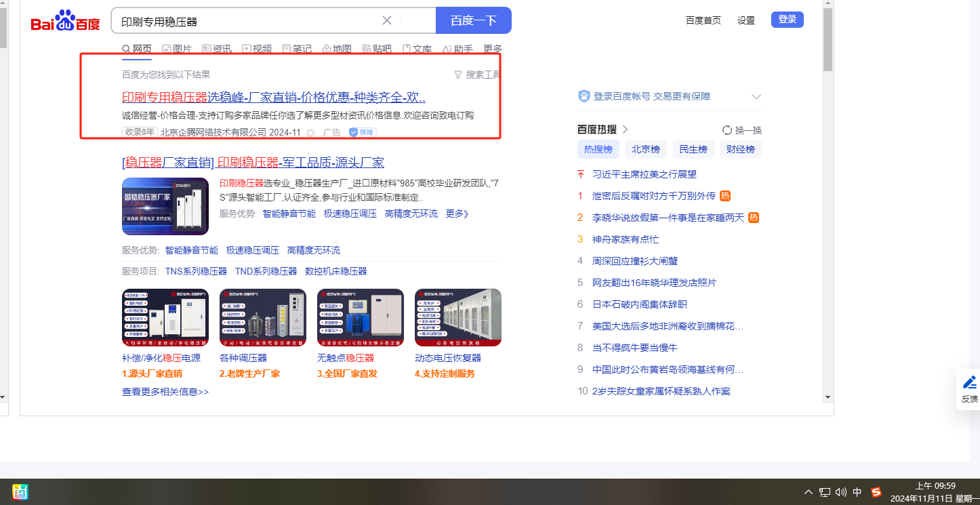Click the volume speaker icon in taskbar
This screenshot has height=505, width=980.
(841, 492)
